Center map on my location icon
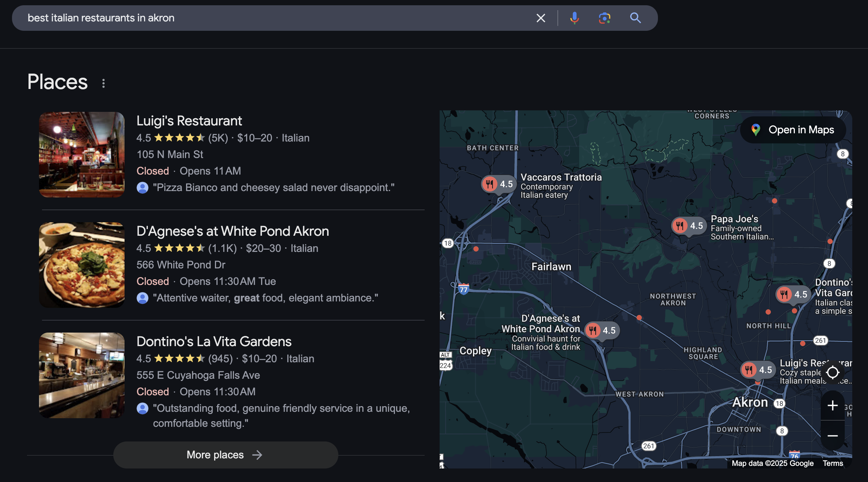868x482 pixels. (833, 372)
